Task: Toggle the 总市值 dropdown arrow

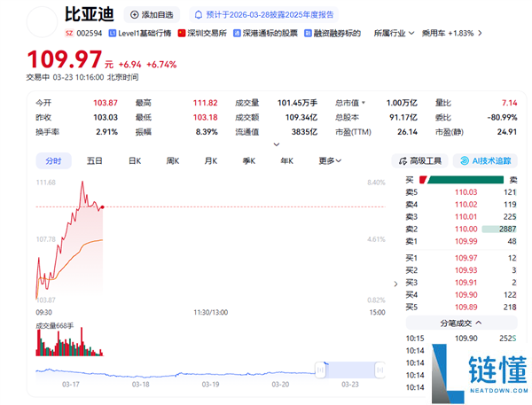Action: [364, 103]
